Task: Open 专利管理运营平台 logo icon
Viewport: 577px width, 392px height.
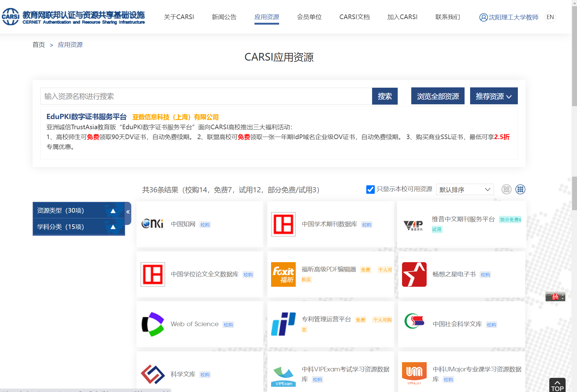Action: (283, 324)
